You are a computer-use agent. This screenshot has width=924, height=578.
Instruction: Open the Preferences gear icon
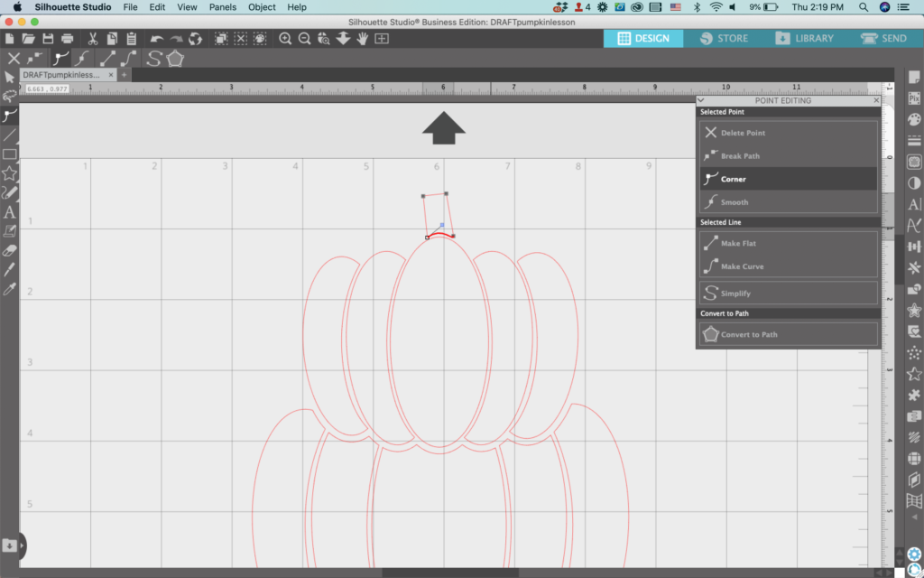point(914,555)
